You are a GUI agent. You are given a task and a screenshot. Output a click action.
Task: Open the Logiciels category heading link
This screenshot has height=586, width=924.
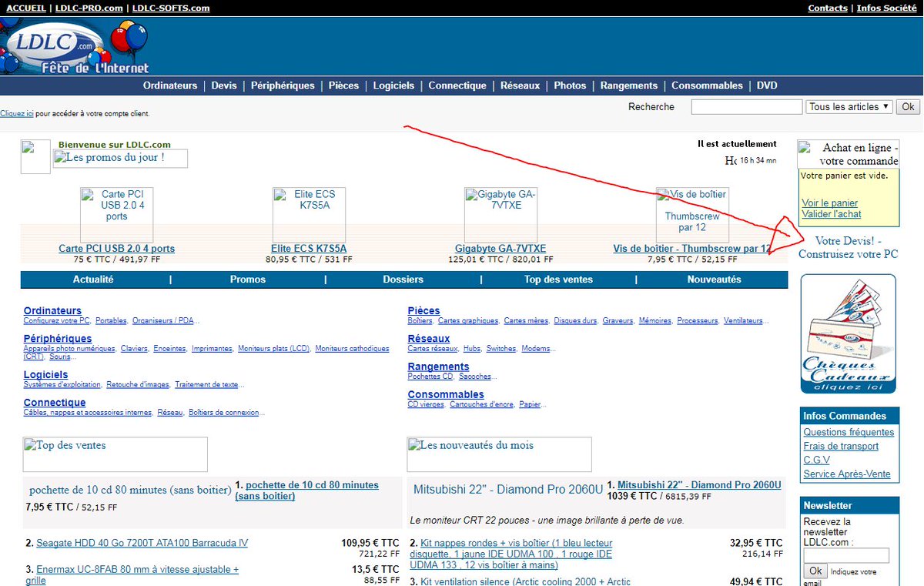(45, 374)
